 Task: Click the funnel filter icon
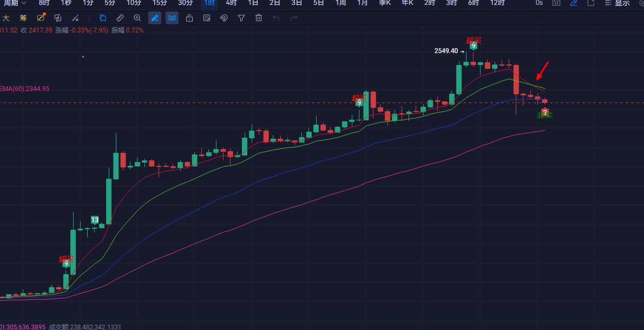(x=241, y=18)
